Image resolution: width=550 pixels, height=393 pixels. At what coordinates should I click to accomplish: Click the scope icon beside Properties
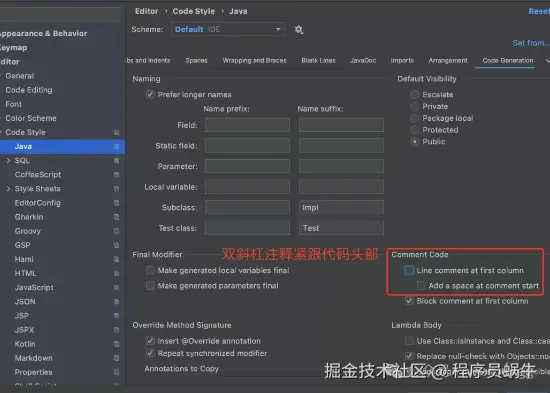click(x=116, y=372)
